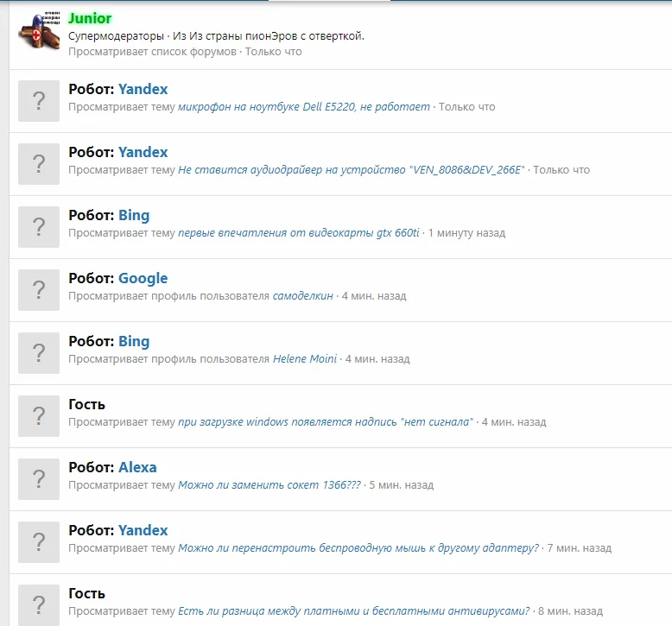672x626 pixels.
Task: Open topic about платными и бесплатными антивирусами
Action: pos(354,611)
